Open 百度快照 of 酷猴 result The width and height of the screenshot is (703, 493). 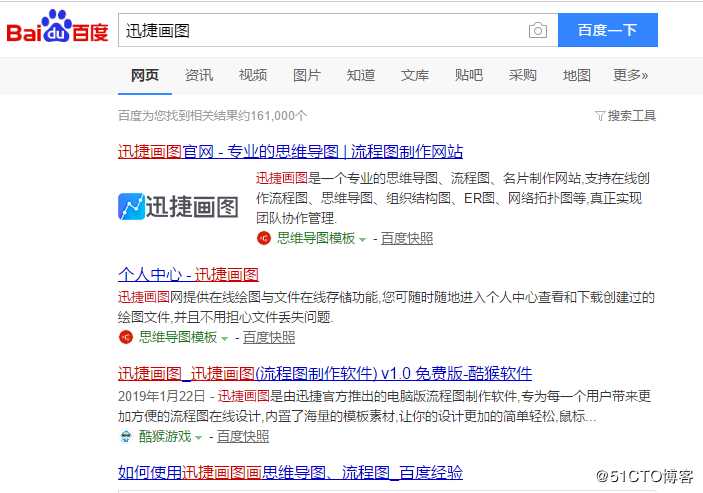pos(243,436)
